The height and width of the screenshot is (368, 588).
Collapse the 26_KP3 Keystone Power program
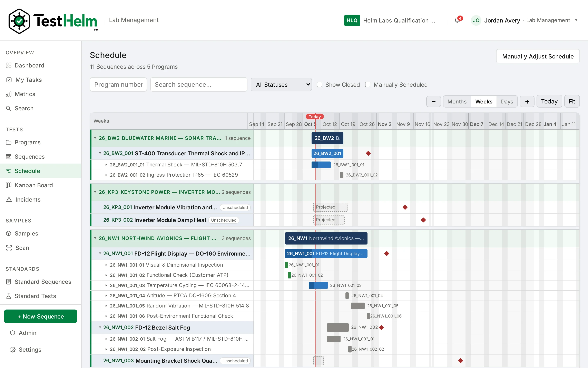click(x=95, y=192)
